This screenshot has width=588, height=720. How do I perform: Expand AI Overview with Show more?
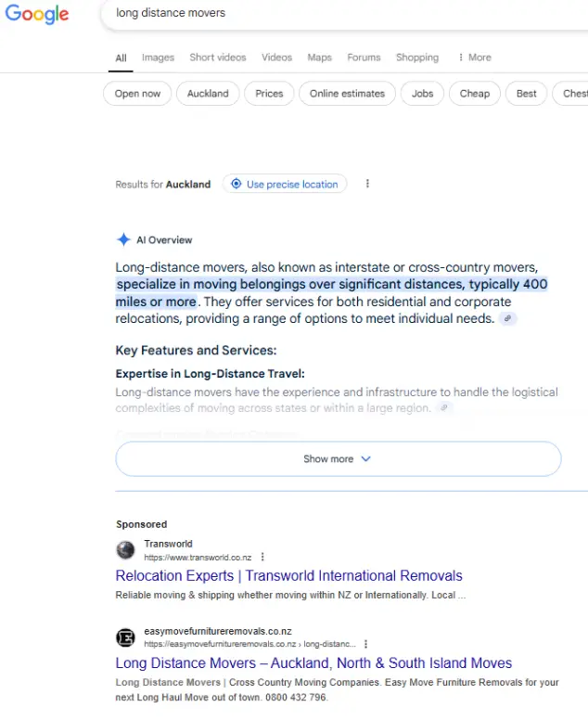tap(339, 458)
